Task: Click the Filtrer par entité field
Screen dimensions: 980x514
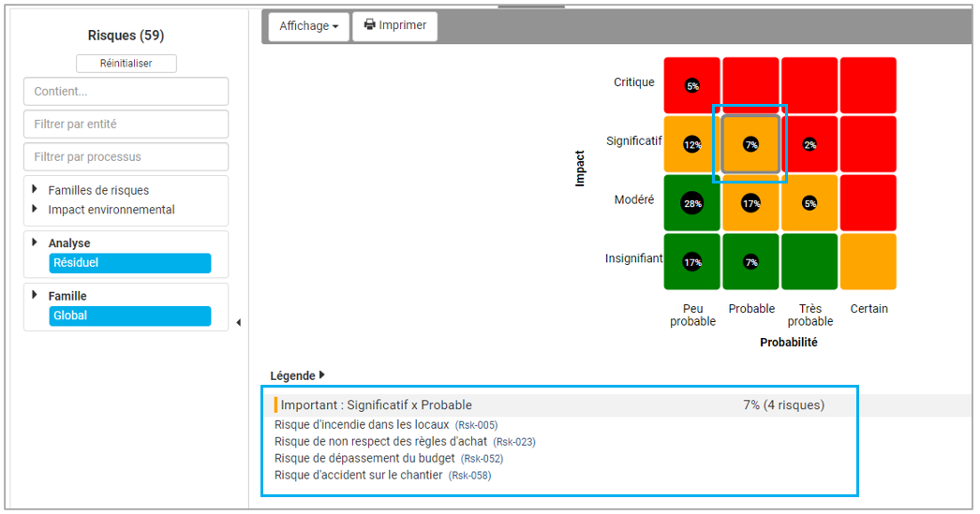Action: (126, 125)
